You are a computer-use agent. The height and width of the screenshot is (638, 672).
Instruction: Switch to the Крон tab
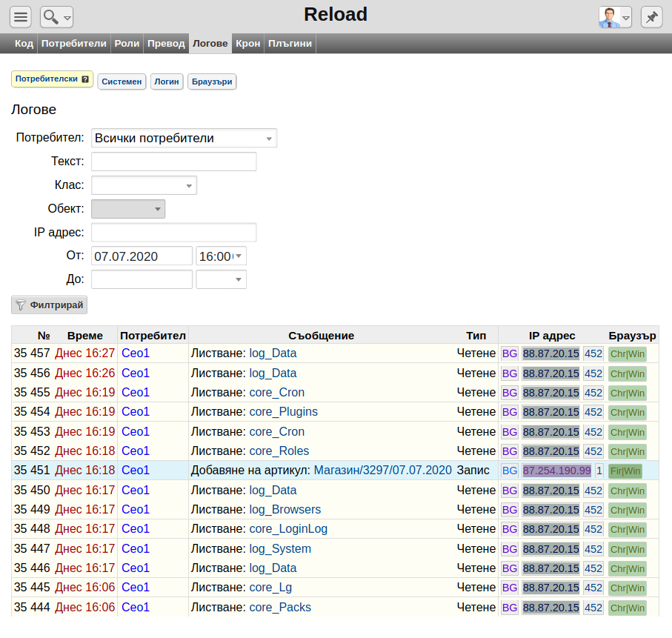[x=247, y=43]
